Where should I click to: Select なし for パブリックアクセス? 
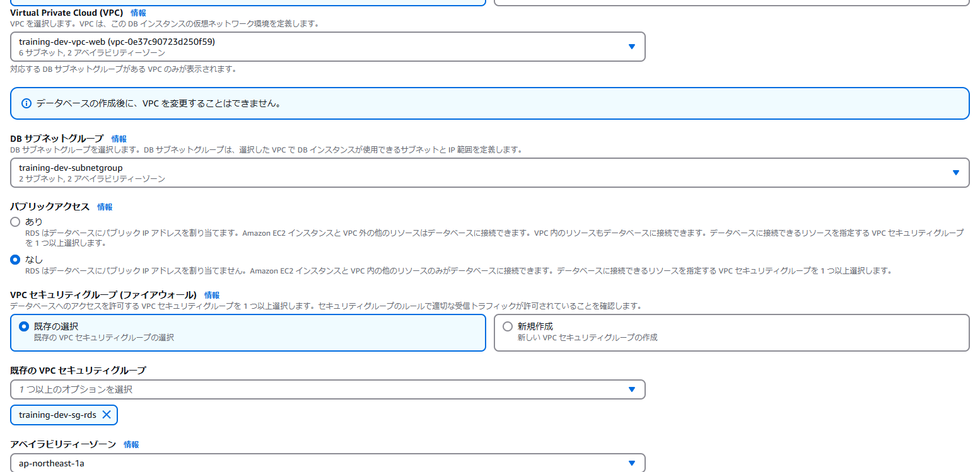14,257
